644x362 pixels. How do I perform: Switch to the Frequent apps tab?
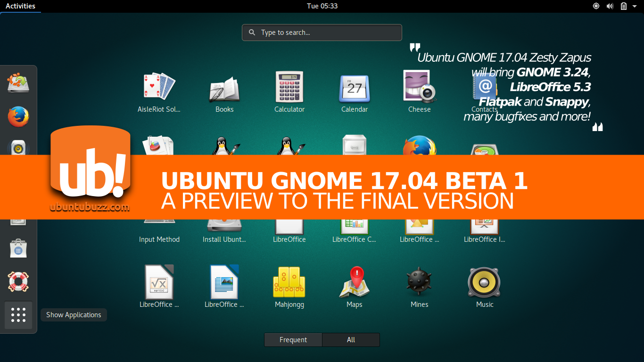tap(293, 340)
